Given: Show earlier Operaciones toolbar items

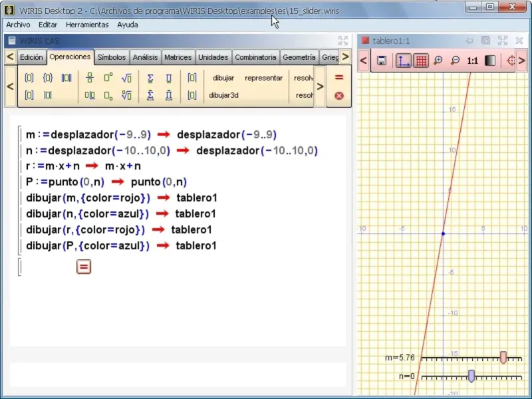Looking at the screenshot, I should pos(11,86).
